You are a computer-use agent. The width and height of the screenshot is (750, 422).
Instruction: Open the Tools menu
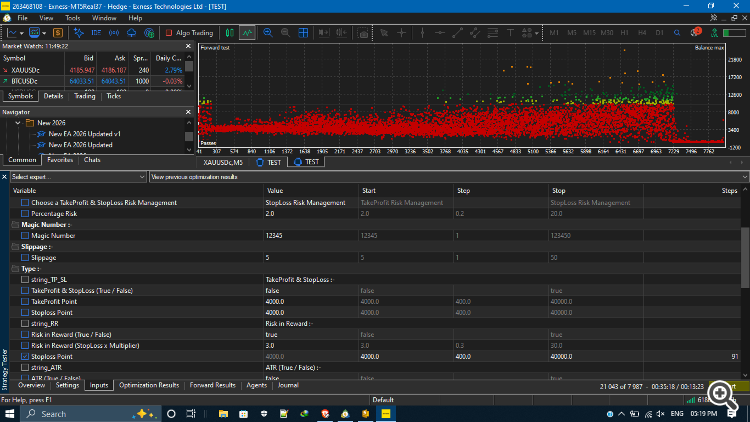point(73,18)
